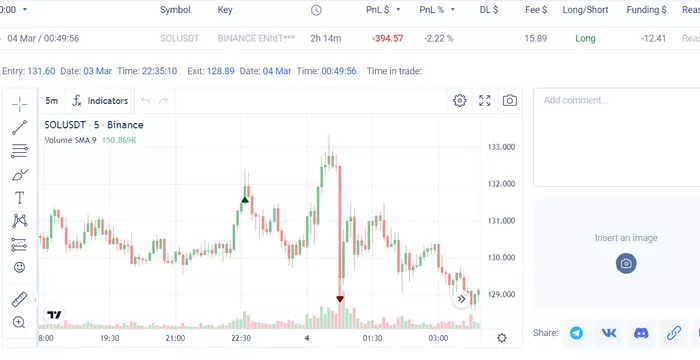
Task: Toggle fullscreen chart mode
Action: click(x=484, y=100)
